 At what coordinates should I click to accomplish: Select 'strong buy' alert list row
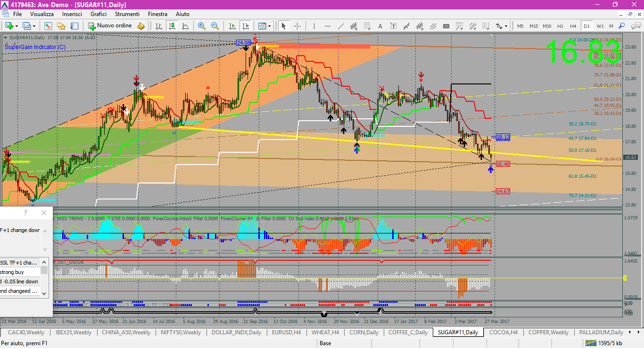click(x=20, y=272)
